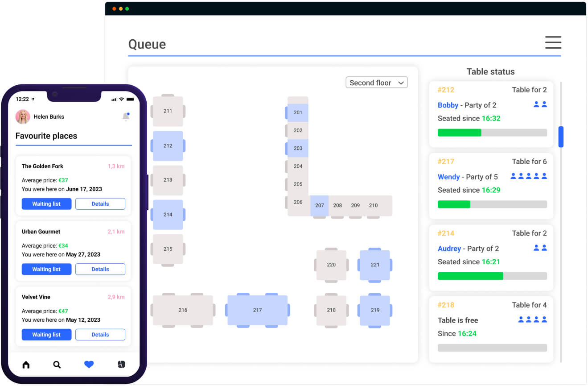Image resolution: width=588 pixels, height=386 pixels.
Task: Tap the search magnifier icon
Action: pyautogui.click(x=57, y=365)
